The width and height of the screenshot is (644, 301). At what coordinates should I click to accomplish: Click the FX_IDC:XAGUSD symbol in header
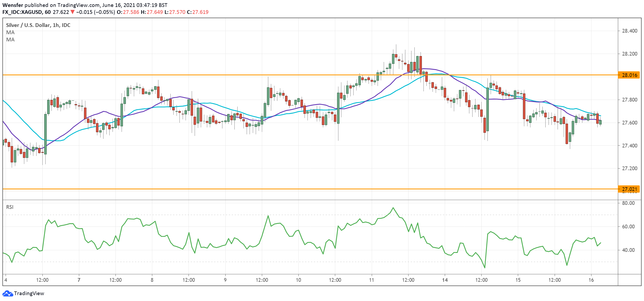[x=22, y=12]
